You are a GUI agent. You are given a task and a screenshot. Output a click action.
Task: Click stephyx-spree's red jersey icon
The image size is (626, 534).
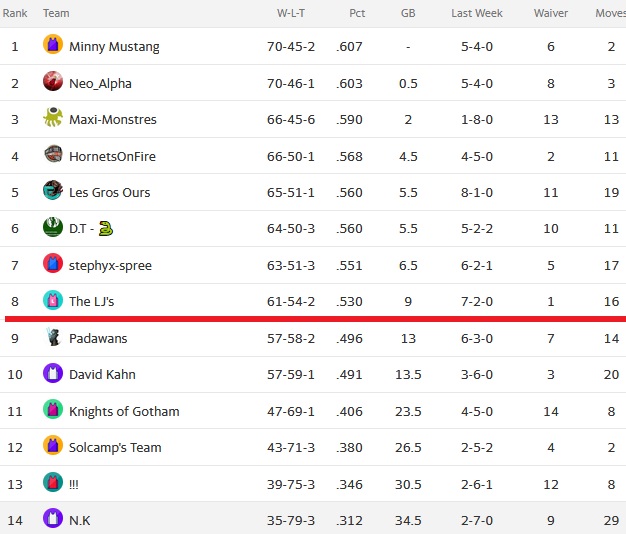pos(53,263)
